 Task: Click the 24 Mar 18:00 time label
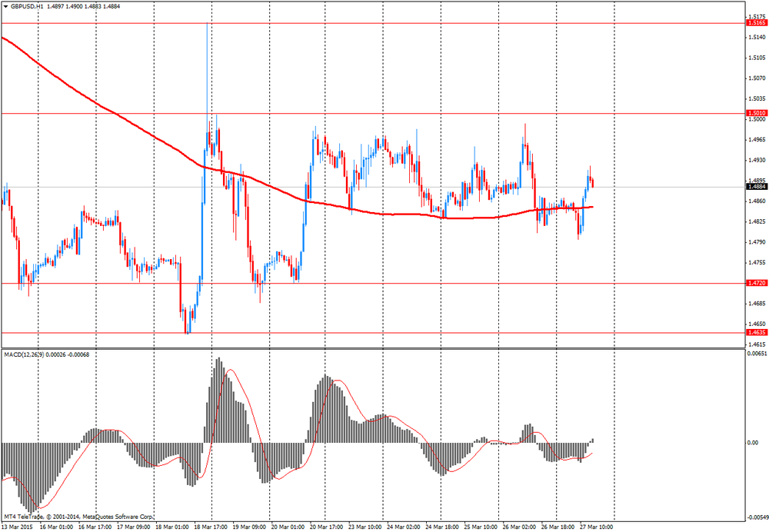(x=442, y=527)
